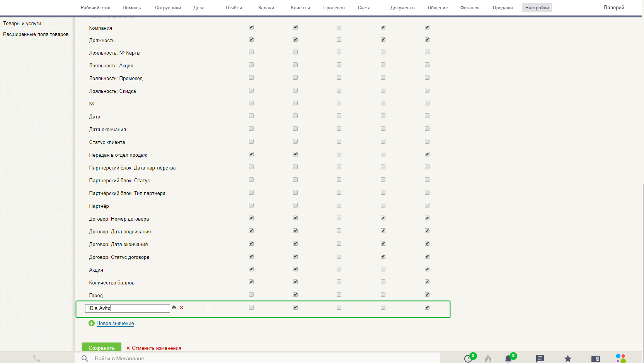This screenshot has width=644, height=363.
Task: Open the bell notifications icon
Action: (x=508, y=359)
